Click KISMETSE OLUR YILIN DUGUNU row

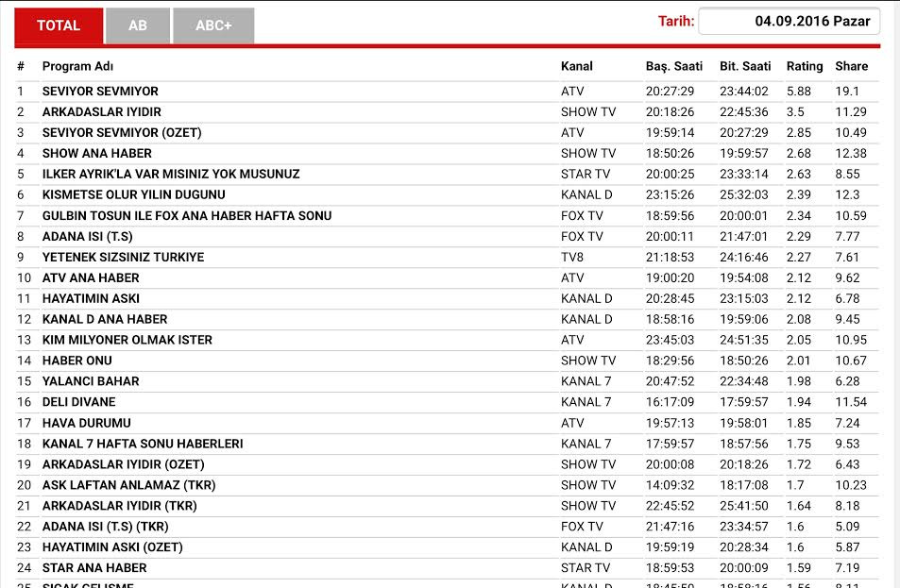(134, 195)
